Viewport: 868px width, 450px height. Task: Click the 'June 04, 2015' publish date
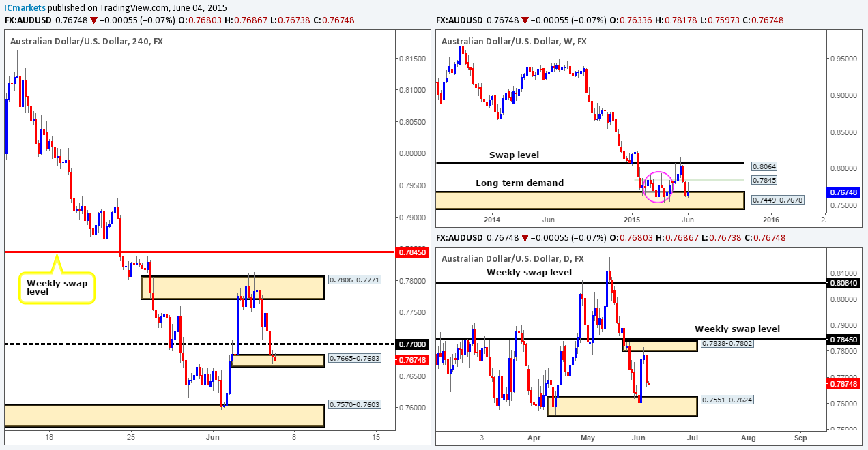[201, 8]
